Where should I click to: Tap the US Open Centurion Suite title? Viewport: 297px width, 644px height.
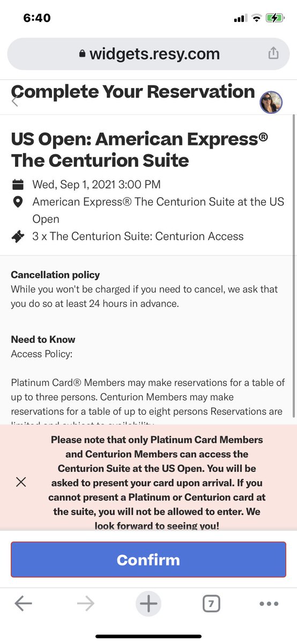[x=139, y=149]
